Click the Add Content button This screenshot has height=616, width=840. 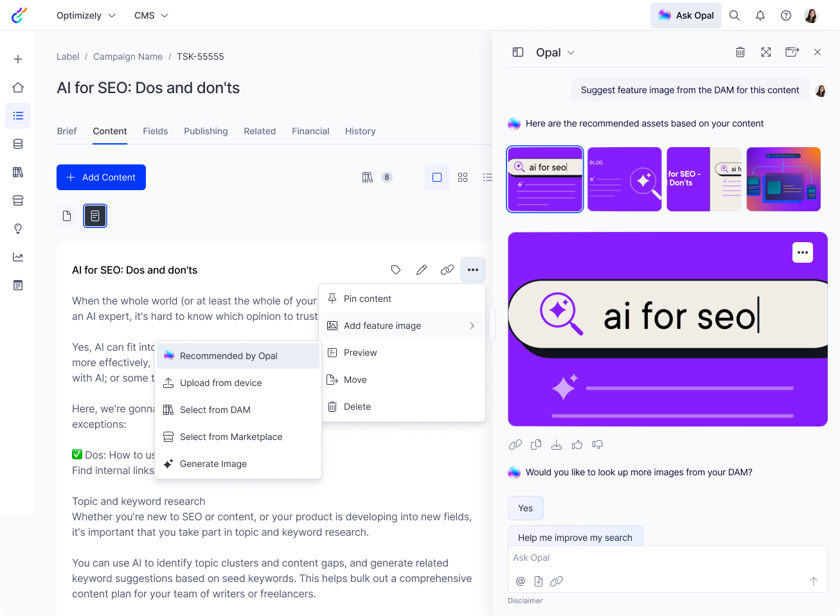click(101, 177)
